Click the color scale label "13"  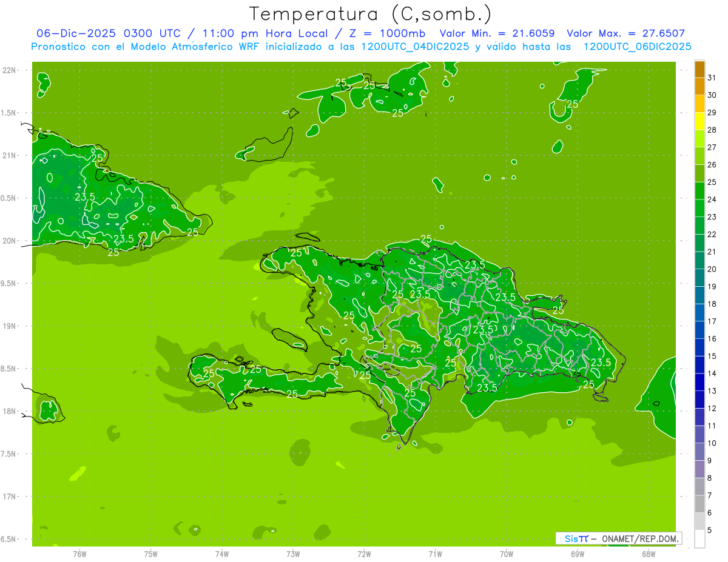click(712, 391)
